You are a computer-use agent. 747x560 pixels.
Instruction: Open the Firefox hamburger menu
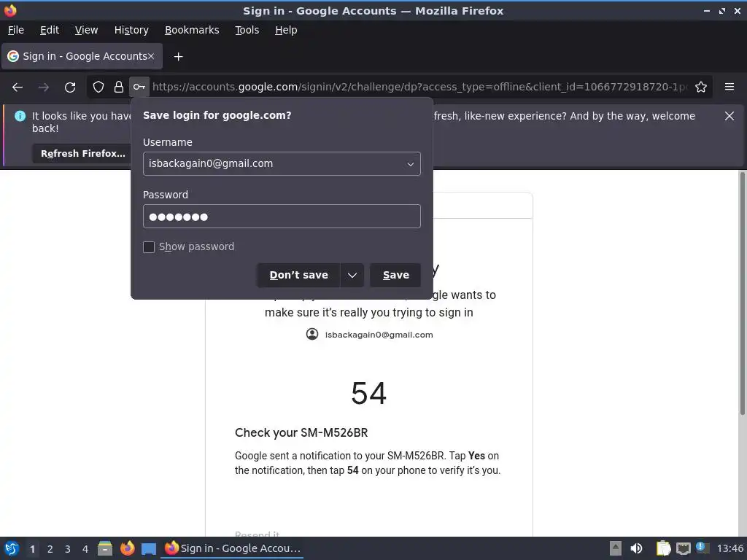(x=729, y=87)
